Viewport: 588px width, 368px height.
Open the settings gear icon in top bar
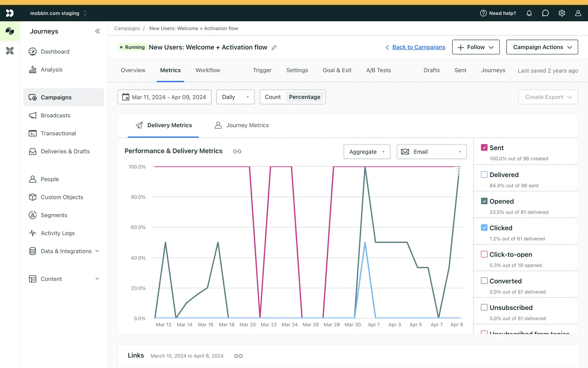562,13
